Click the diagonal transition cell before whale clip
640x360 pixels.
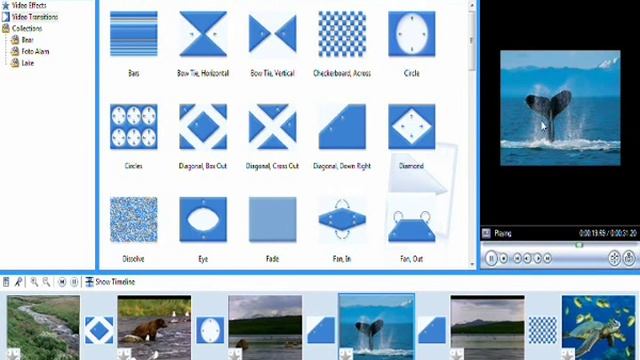pyautogui.click(x=321, y=330)
